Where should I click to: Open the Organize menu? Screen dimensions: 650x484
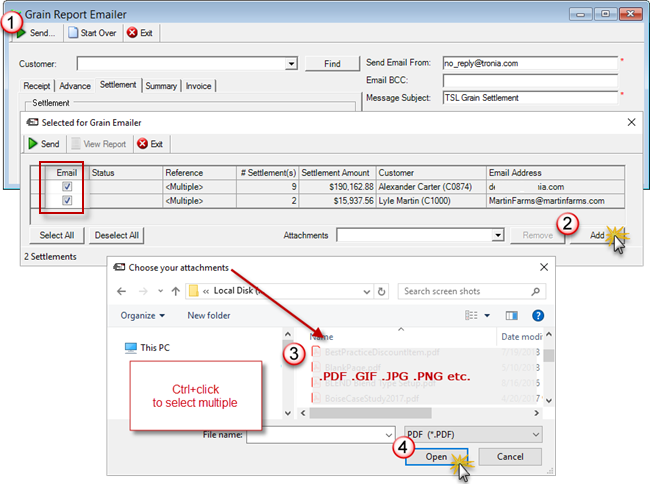point(143,316)
